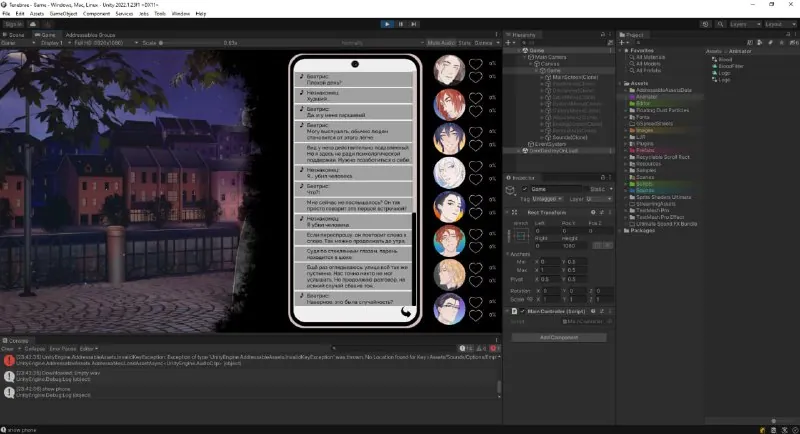The width and height of the screenshot is (800, 434).
Task: Open the Layout dropdown
Action: click(x=780, y=24)
